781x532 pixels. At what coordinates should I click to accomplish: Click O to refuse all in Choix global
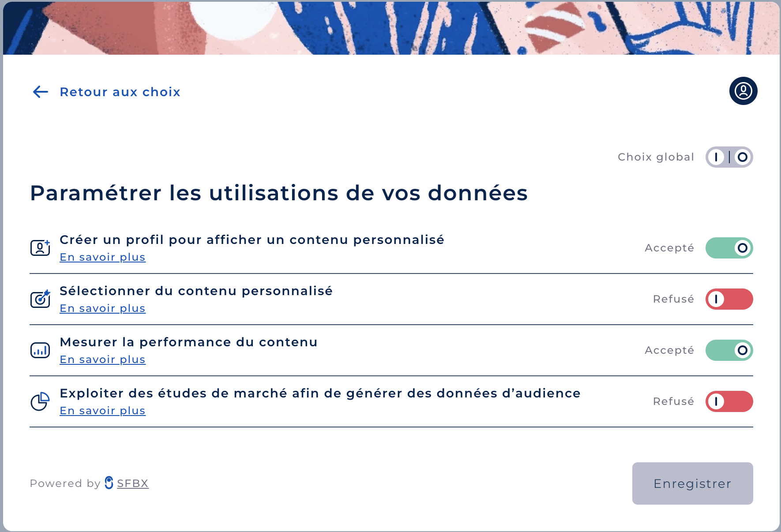click(x=742, y=157)
